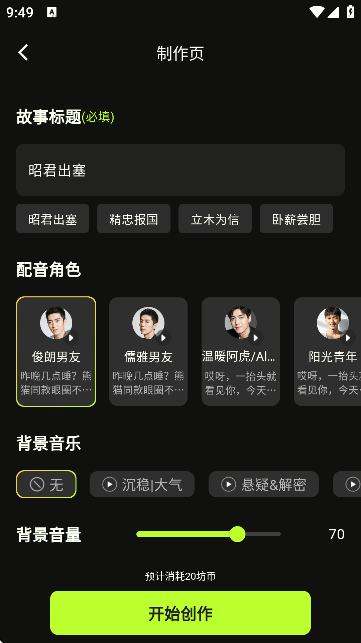Choose 俊朗男友 voice role card

56,351
